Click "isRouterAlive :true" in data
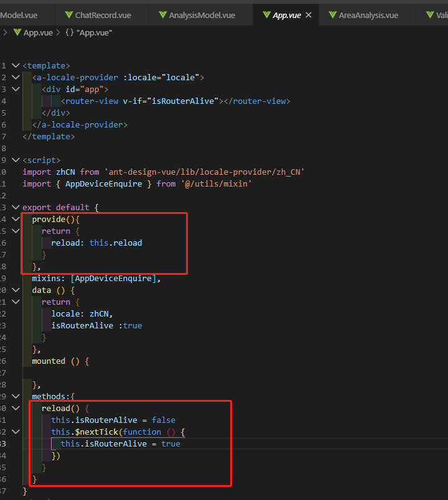448x500 pixels. (96, 326)
